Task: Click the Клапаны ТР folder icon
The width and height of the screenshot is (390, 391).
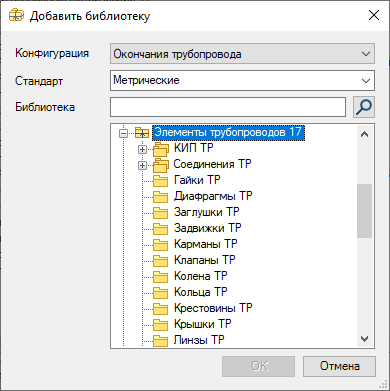Action: coord(160,260)
